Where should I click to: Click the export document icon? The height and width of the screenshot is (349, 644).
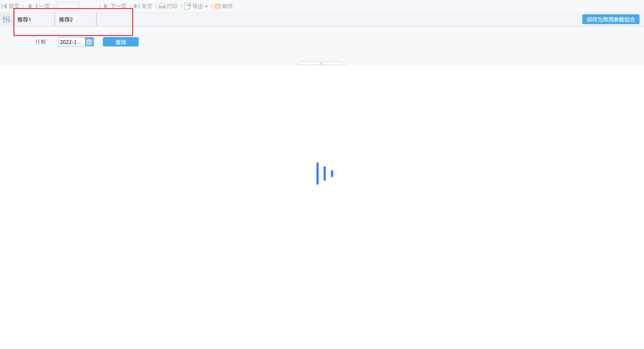pos(188,6)
